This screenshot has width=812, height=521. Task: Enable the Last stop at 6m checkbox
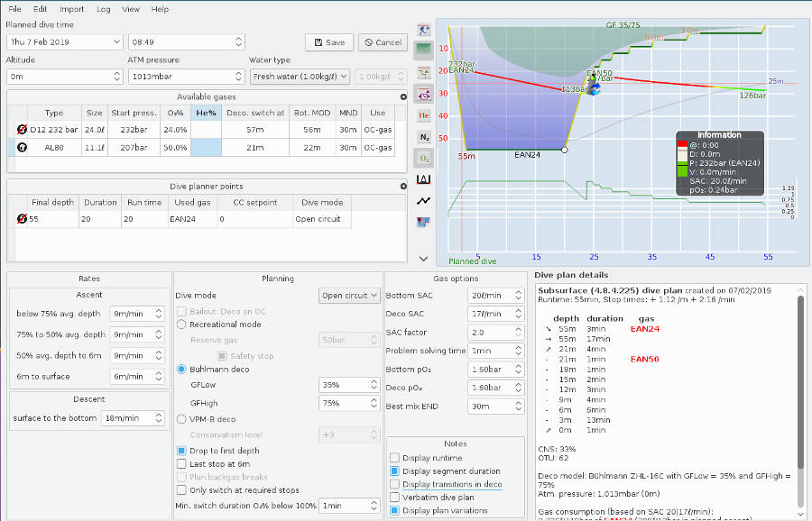pyautogui.click(x=182, y=463)
